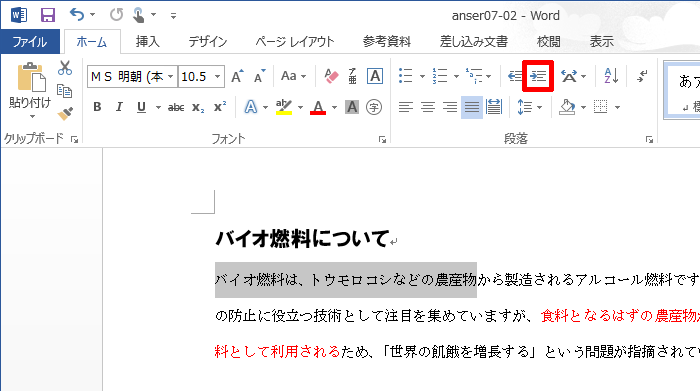This screenshot has height=391, width=700.
Task: Click the Decrease Indent icon
Action: (515, 76)
